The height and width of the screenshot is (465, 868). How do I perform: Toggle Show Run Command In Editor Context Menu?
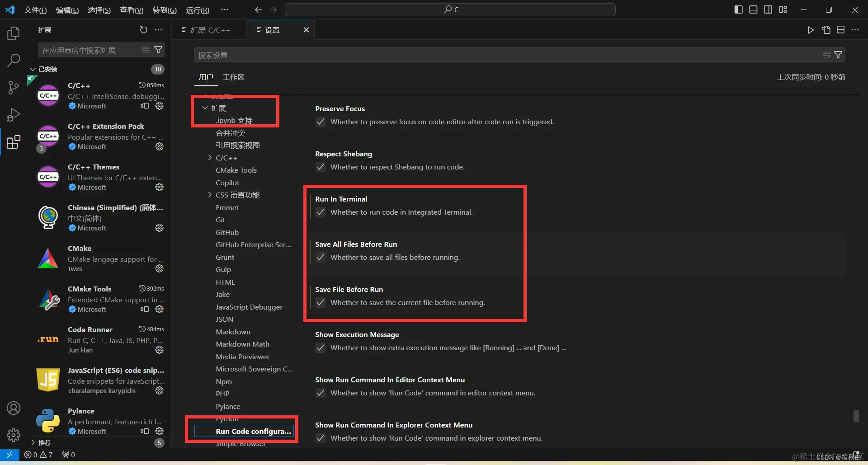321,393
